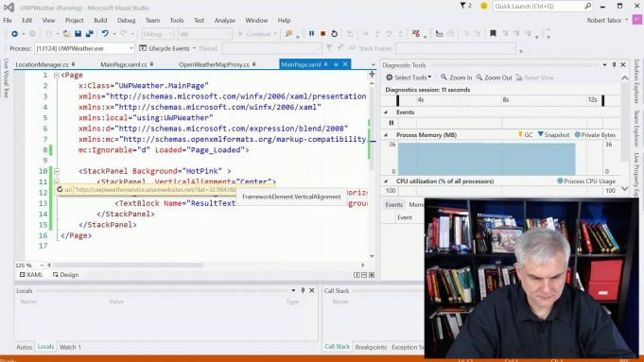
Task: Open the Solution Explorer side tab
Action: click(x=636, y=80)
